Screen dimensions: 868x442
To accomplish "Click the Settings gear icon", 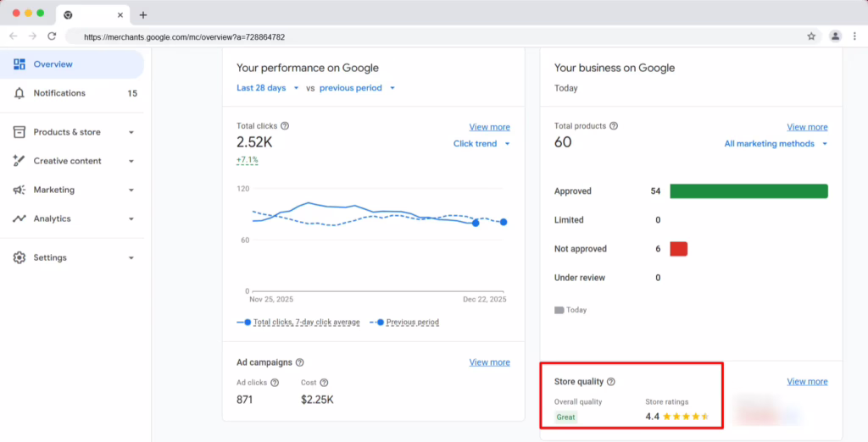I will [x=19, y=257].
